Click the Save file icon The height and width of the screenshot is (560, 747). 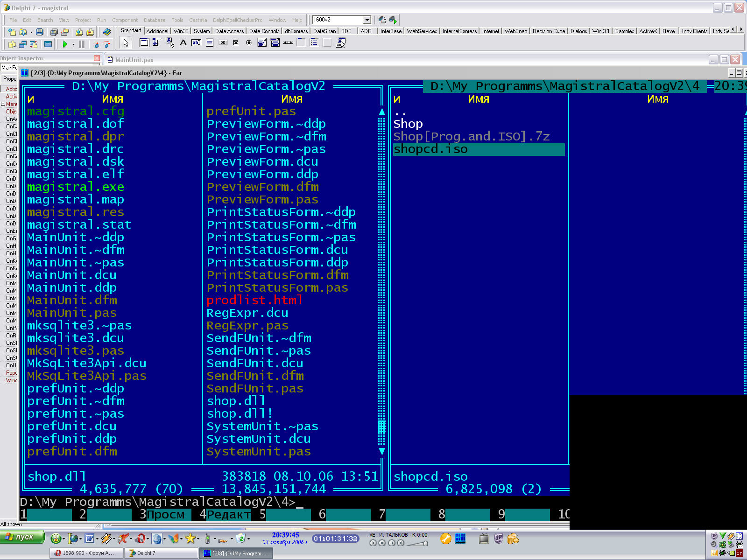(40, 32)
